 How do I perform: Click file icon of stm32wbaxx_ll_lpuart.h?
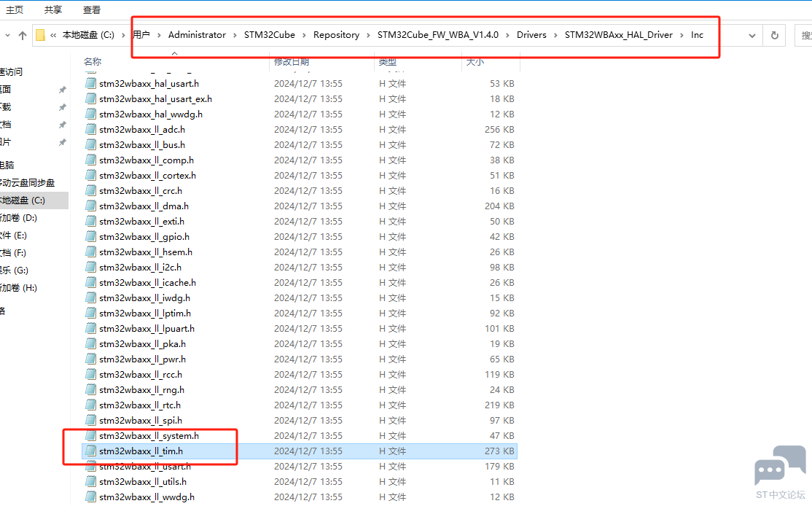(x=90, y=328)
